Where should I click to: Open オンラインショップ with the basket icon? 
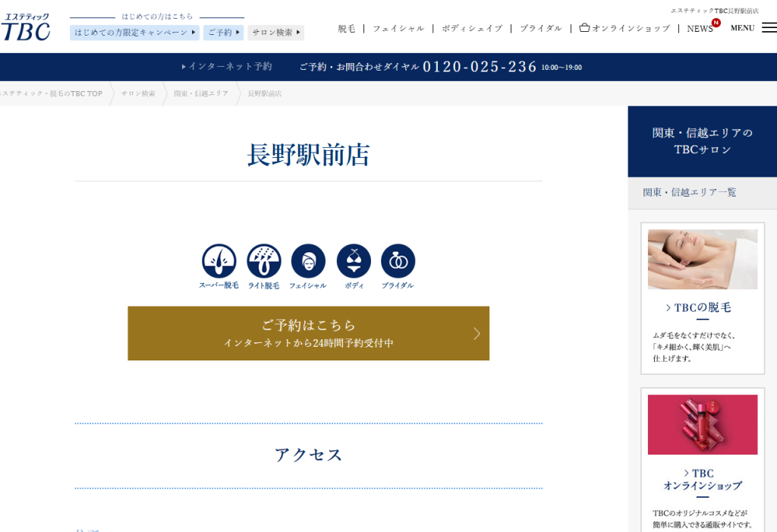coord(624,28)
